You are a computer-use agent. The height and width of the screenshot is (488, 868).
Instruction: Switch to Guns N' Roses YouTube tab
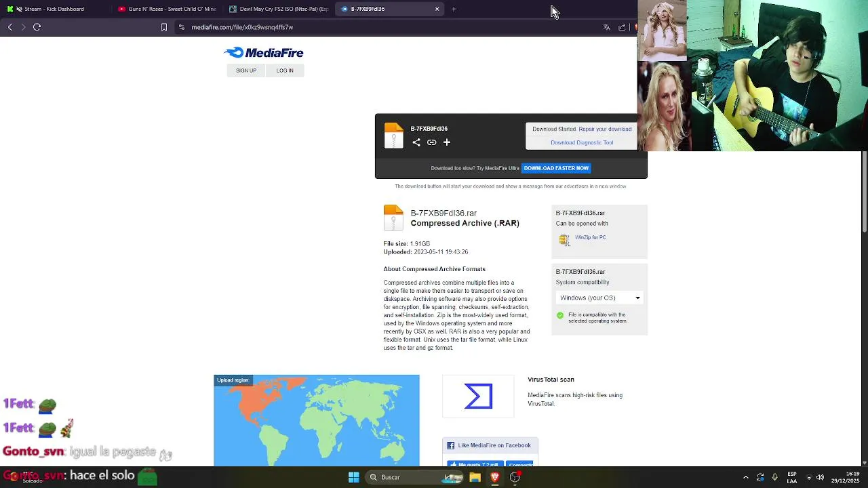tap(167, 9)
